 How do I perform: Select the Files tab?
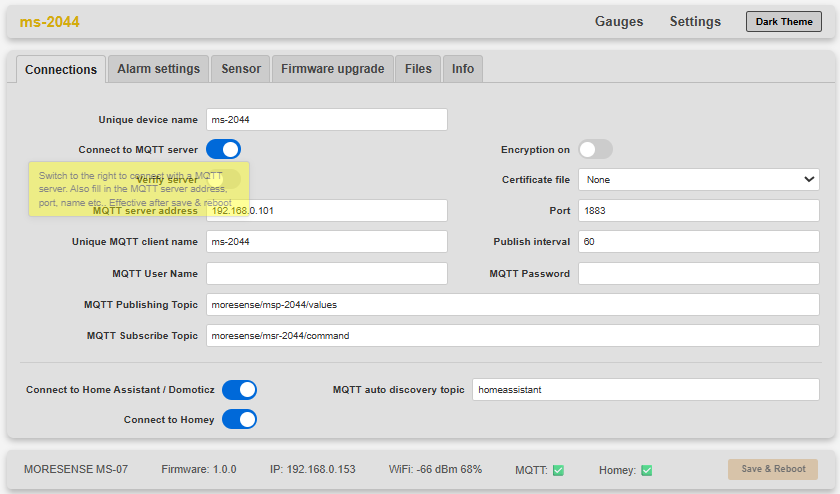(418, 69)
